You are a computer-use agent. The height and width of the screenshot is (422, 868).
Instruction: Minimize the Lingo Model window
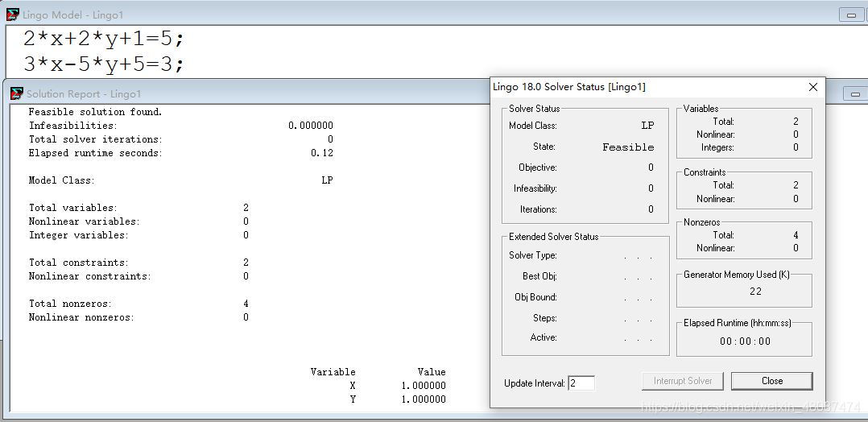tap(851, 15)
